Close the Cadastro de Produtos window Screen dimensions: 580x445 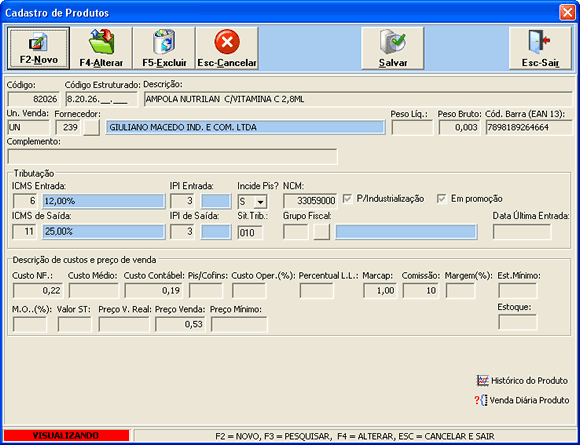point(567,13)
